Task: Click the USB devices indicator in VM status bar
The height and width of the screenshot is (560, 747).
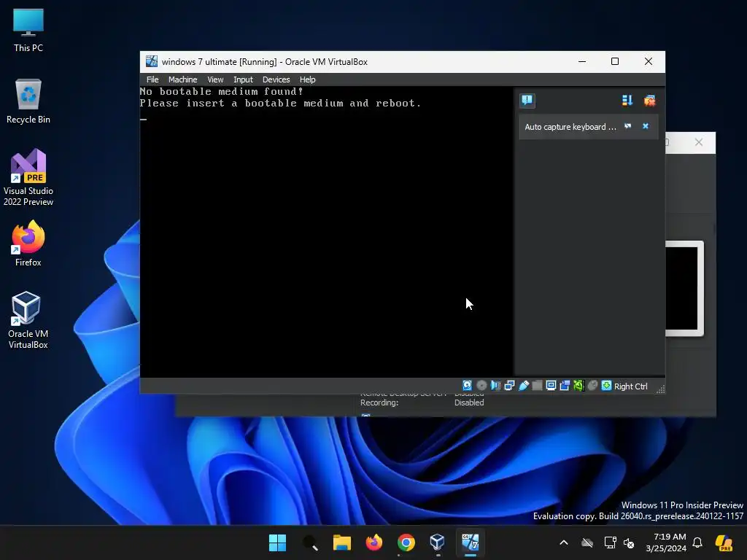Action: pos(524,386)
